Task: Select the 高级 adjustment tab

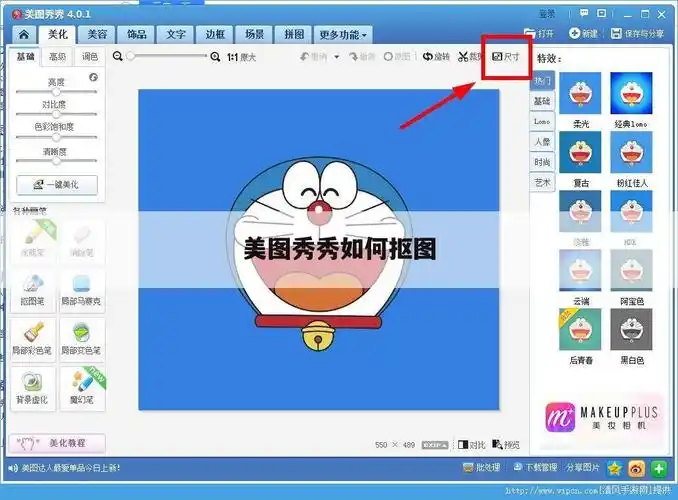Action: pyautogui.click(x=58, y=57)
